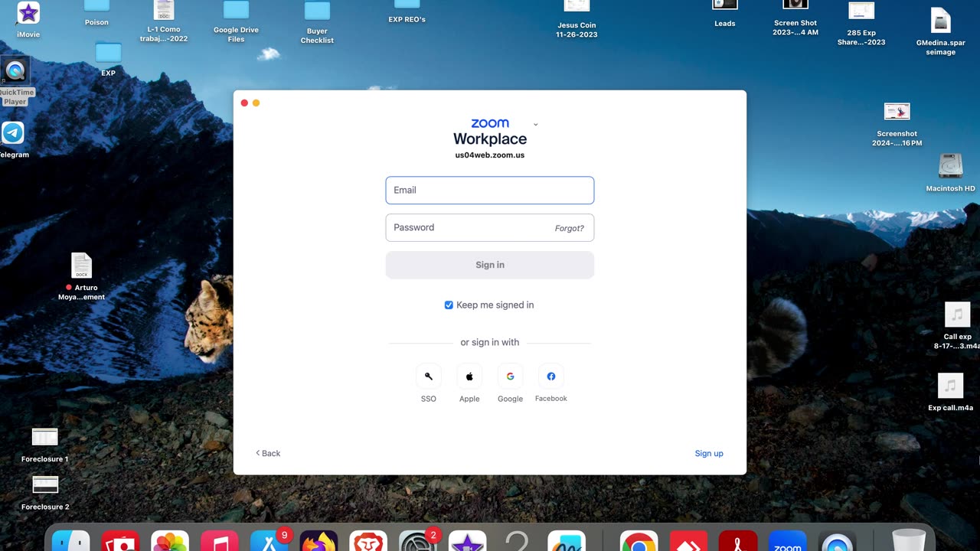The image size is (980, 551).
Task: Open QuickTime Player in the dock
Action: click(837, 541)
